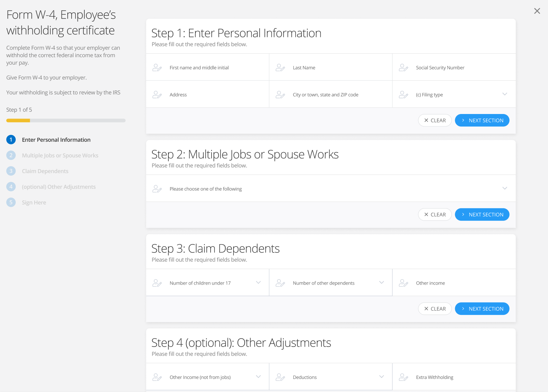This screenshot has width=548, height=392.
Task: Click CLEAR in Step 3
Action: point(435,308)
